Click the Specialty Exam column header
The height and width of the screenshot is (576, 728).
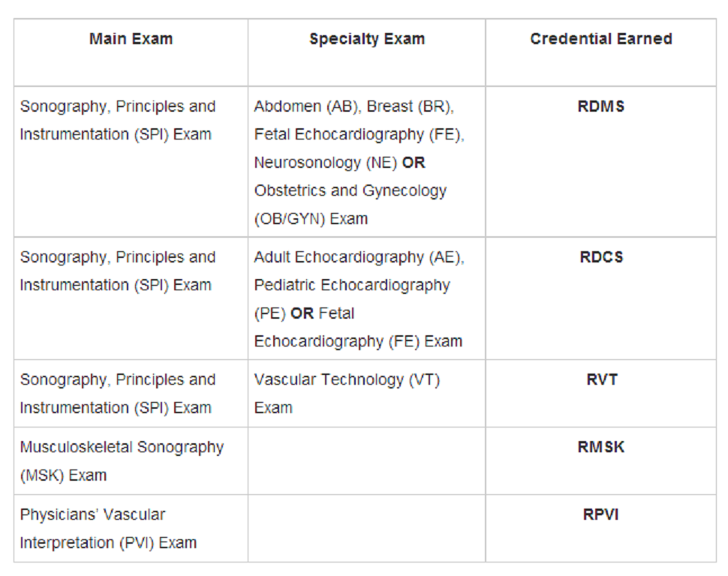(x=367, y=39)
